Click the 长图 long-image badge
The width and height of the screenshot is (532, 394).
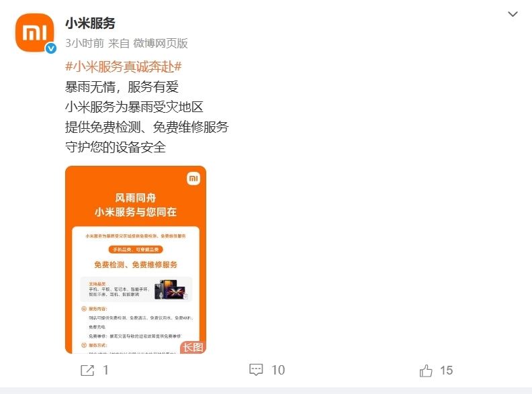point(193,347)
